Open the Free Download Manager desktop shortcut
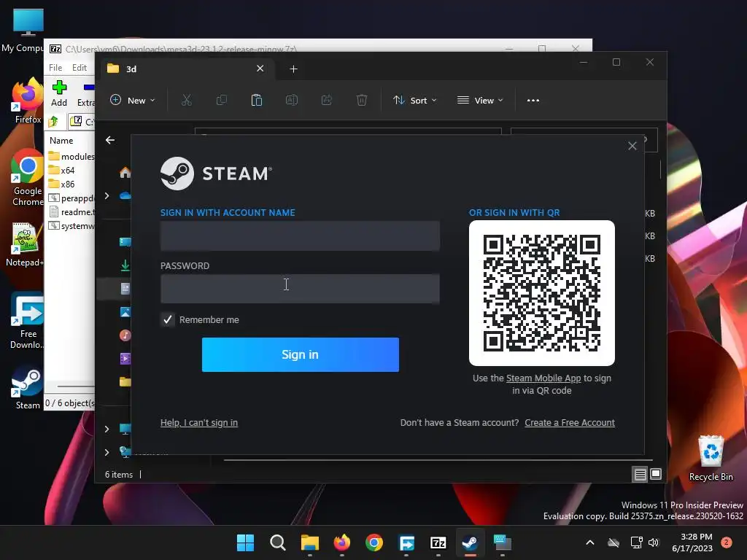This screenshot has height=560, width=747. click(27, 321)
